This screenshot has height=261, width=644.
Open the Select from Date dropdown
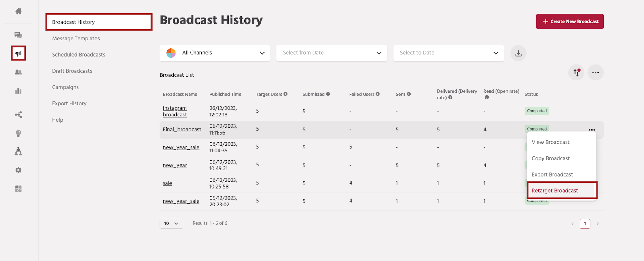point(331,53)
